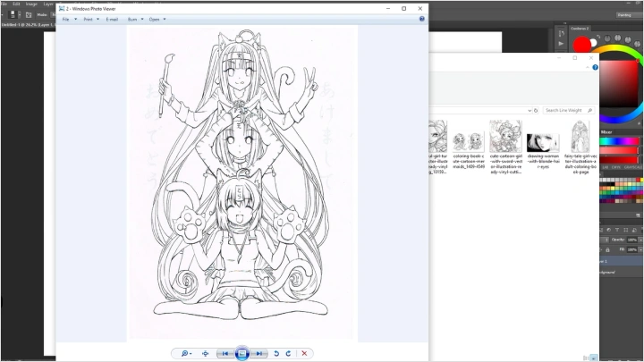Open the zoom magnifier control in Photo Viewer

pos(186,353)
